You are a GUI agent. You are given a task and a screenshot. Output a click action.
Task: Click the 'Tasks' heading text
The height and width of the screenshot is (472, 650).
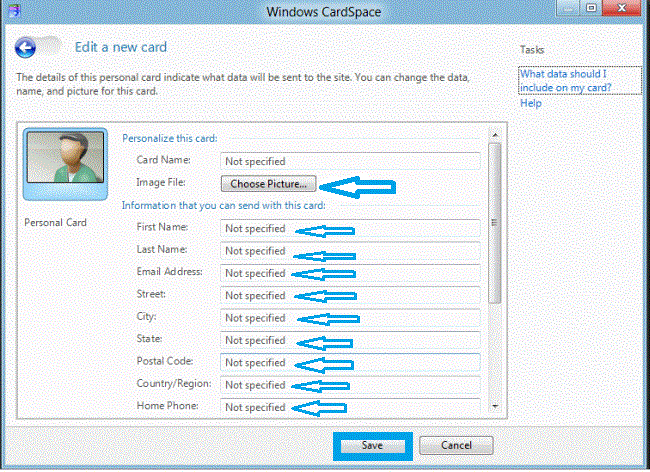pyautogui.click(x=532, y=50)
